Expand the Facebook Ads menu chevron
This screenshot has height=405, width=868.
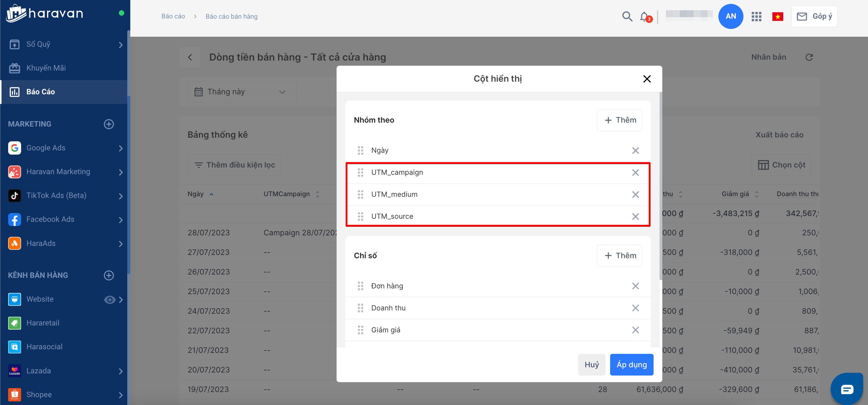pos(121,219)
